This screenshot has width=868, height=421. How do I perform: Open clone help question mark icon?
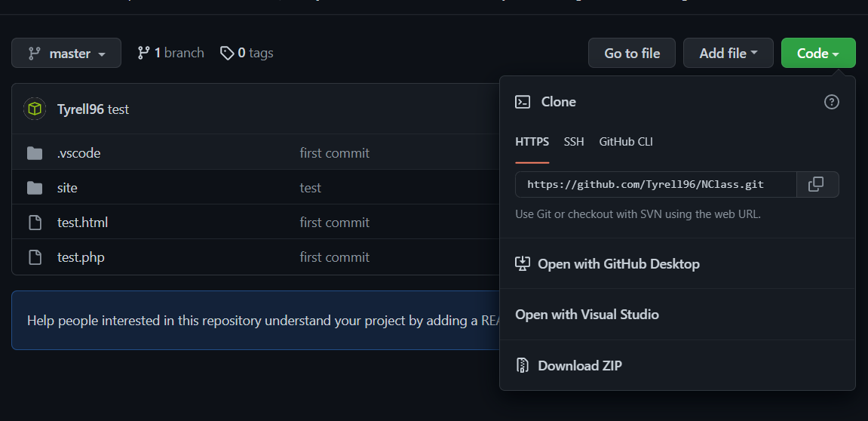[832, 102]
